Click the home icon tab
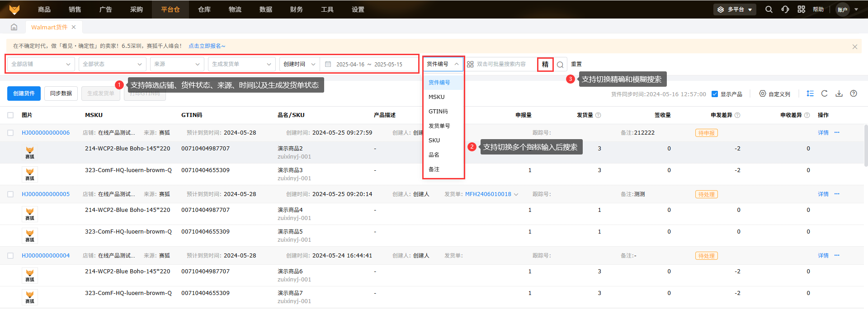This screenshot has height=309, width=868. [x=14, y=27]
